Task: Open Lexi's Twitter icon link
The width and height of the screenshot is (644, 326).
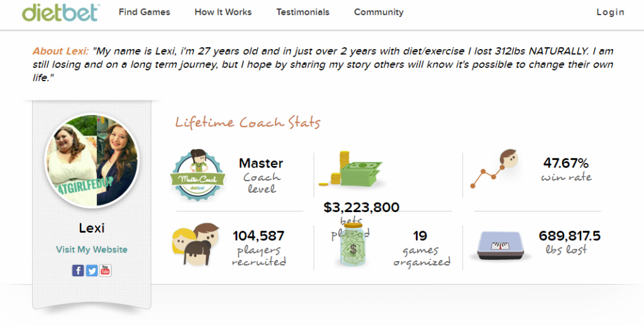Action: tap(92, 271)
